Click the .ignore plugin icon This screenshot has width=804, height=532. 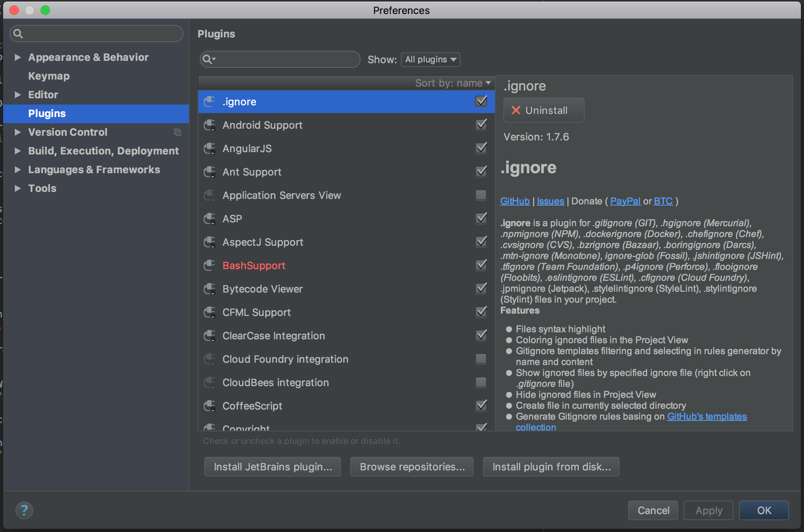(210, 101)
